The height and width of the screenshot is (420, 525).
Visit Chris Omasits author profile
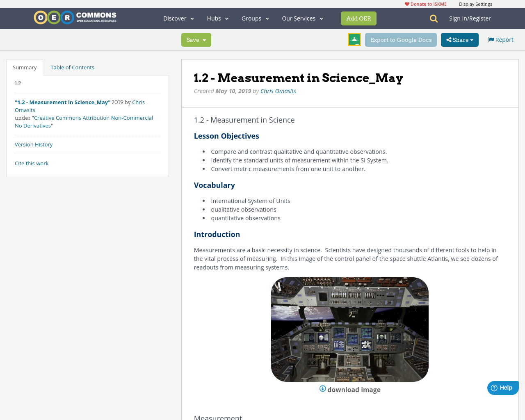(x=278, y=90)
